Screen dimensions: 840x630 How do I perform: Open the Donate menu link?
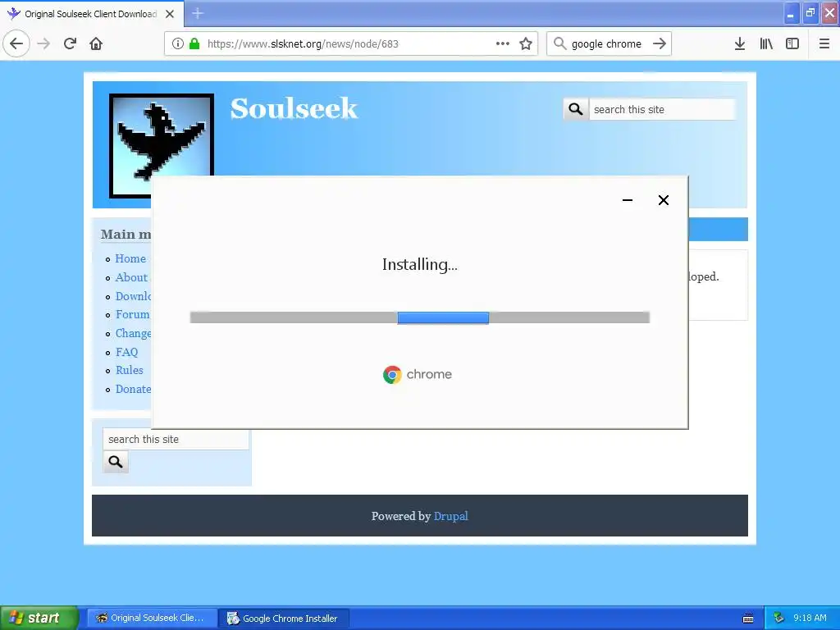point(133,388)
